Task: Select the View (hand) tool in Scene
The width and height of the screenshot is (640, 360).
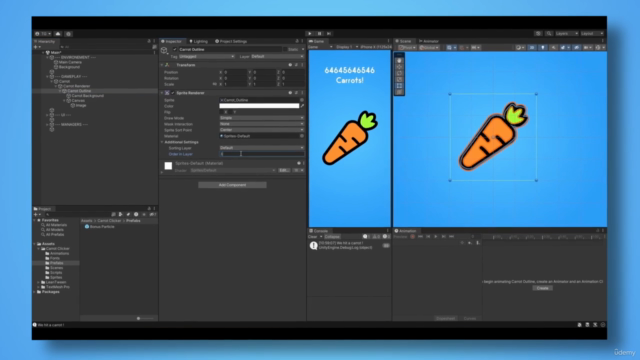Action: (399, 60)
